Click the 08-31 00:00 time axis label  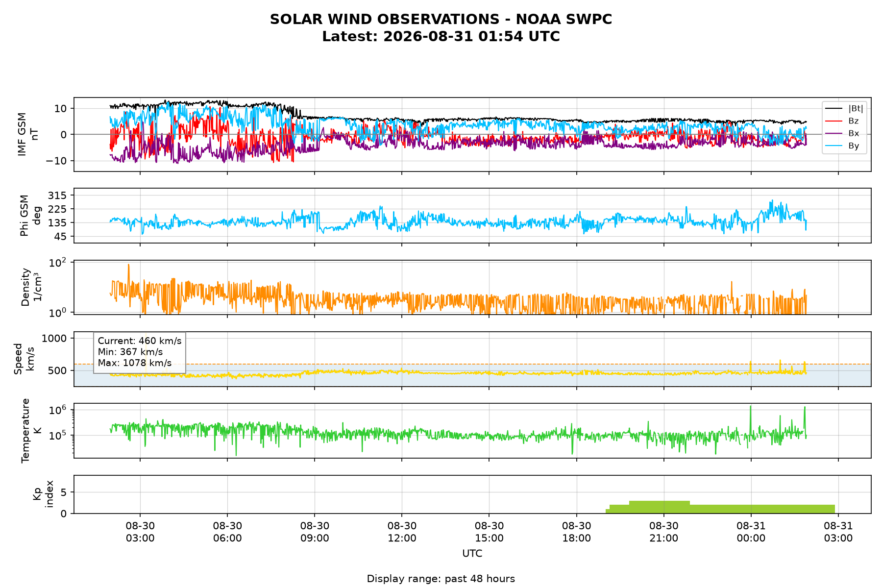pos(751,532)
